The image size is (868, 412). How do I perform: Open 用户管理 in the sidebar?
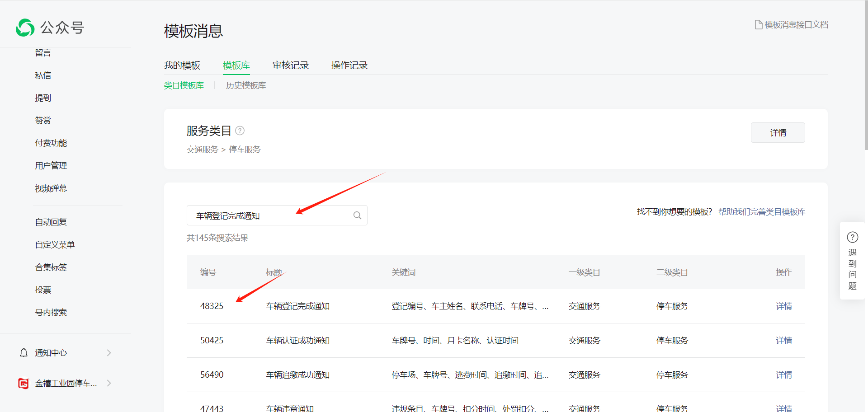[51, 166]
